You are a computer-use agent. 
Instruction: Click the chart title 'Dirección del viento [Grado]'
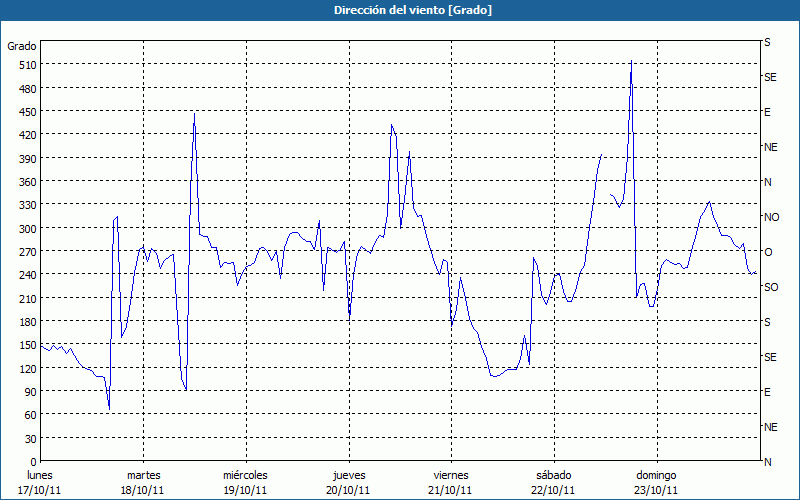pos(399,9)
